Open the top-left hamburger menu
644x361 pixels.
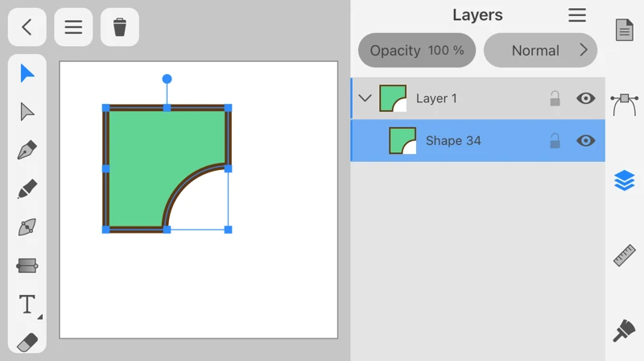click(x=73, y=27)
